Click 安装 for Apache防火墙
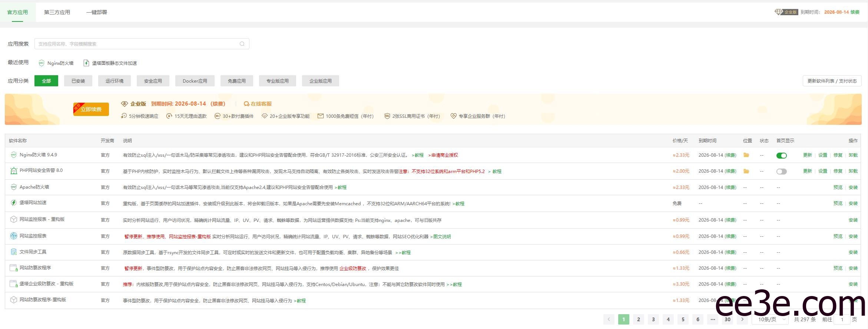Screen dimensions: 868x329 pos(853,187)
